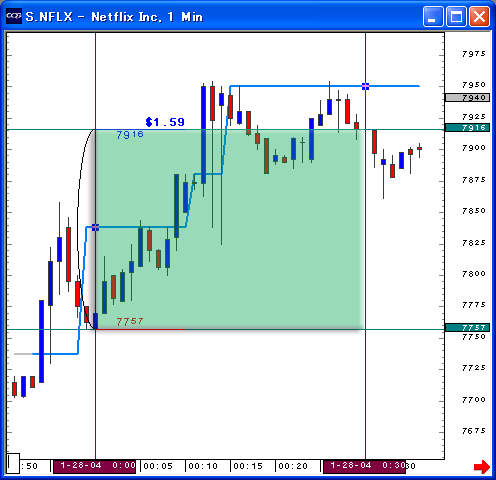Close the S.NFLX chart window

[480, 16]
